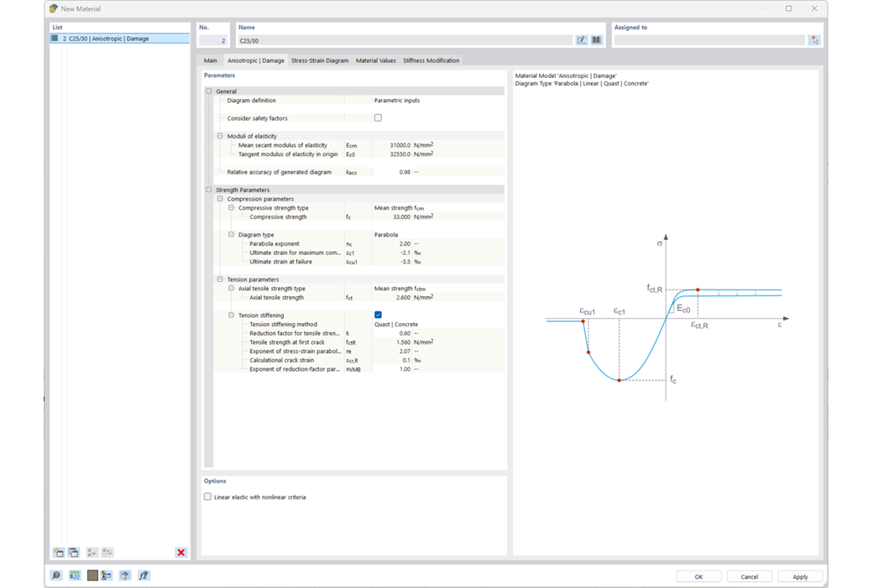873x588 pixels.
Task: Click the edit name pencil icon
Action: 581,40
